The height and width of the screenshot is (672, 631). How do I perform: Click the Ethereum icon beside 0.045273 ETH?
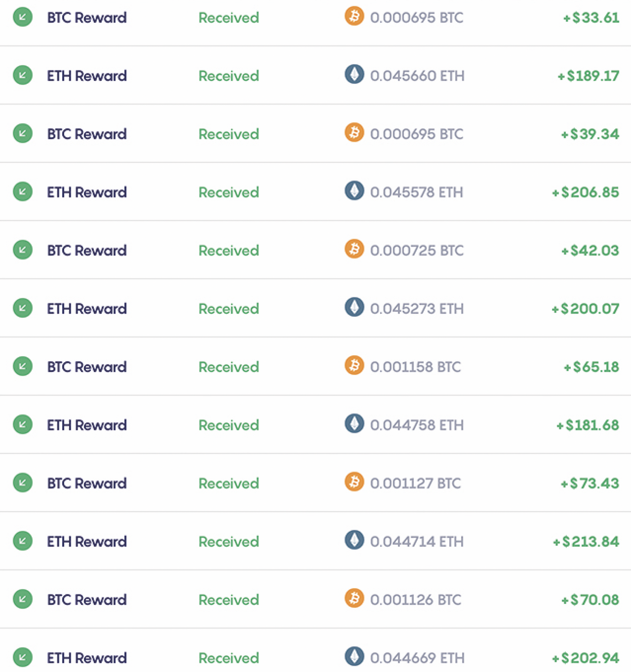tap(354, 307)
